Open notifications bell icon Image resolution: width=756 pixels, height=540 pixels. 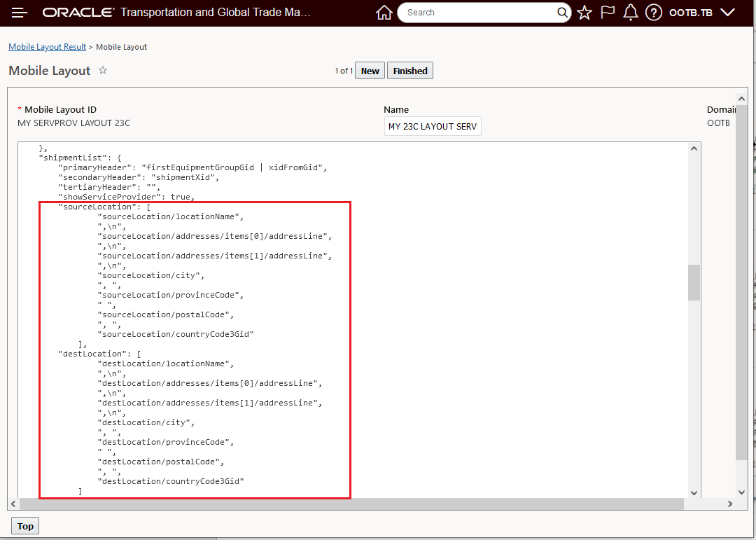click(630, 13)
